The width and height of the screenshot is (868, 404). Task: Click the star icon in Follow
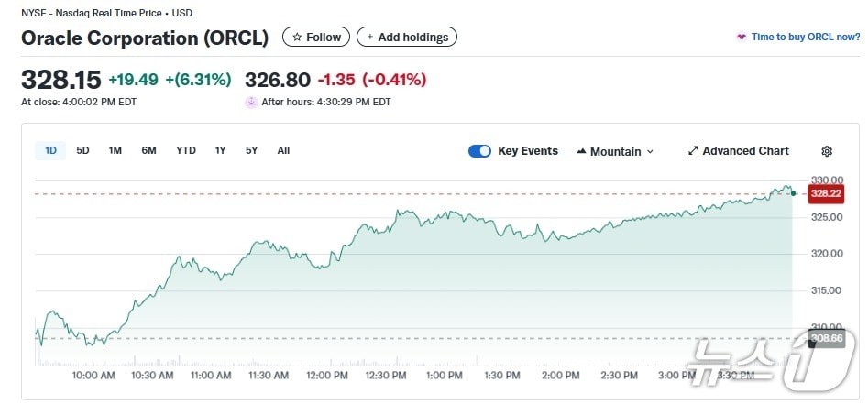point(297,38)
